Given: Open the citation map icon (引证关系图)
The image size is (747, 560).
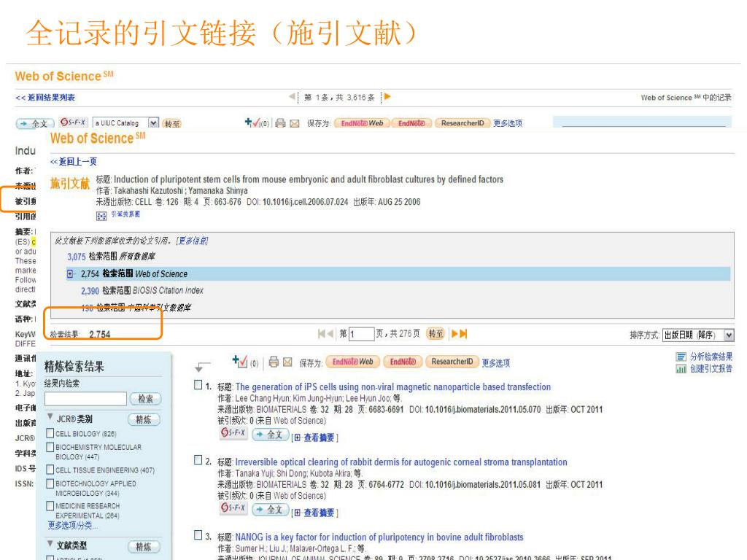Looking at the screenshot, I should (x=101, y=216).
